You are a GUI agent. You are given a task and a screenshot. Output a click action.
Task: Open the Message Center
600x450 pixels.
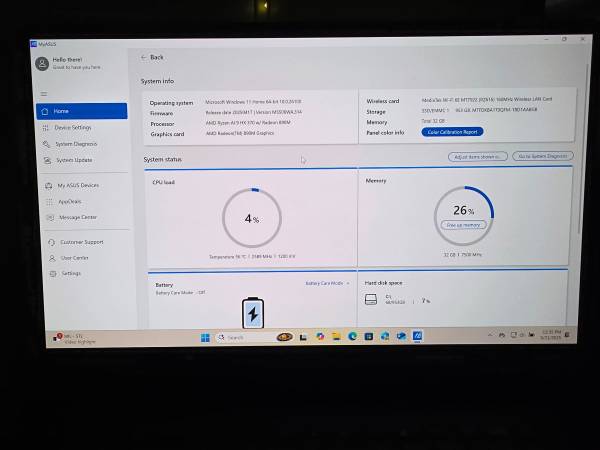(78, 217)
